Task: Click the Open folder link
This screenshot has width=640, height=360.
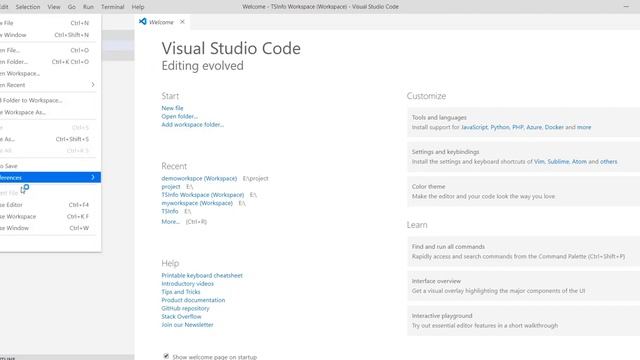Action: point(180,116)
